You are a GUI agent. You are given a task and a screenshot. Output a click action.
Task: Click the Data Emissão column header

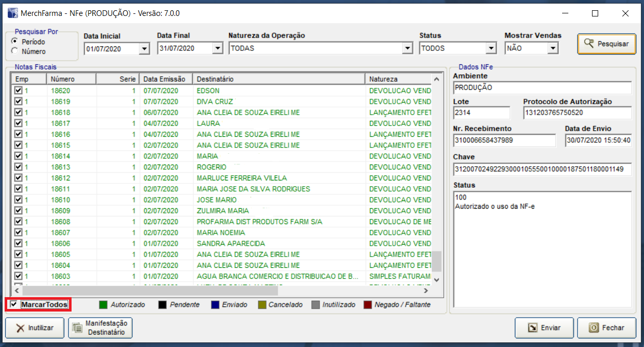coord(166,79)
